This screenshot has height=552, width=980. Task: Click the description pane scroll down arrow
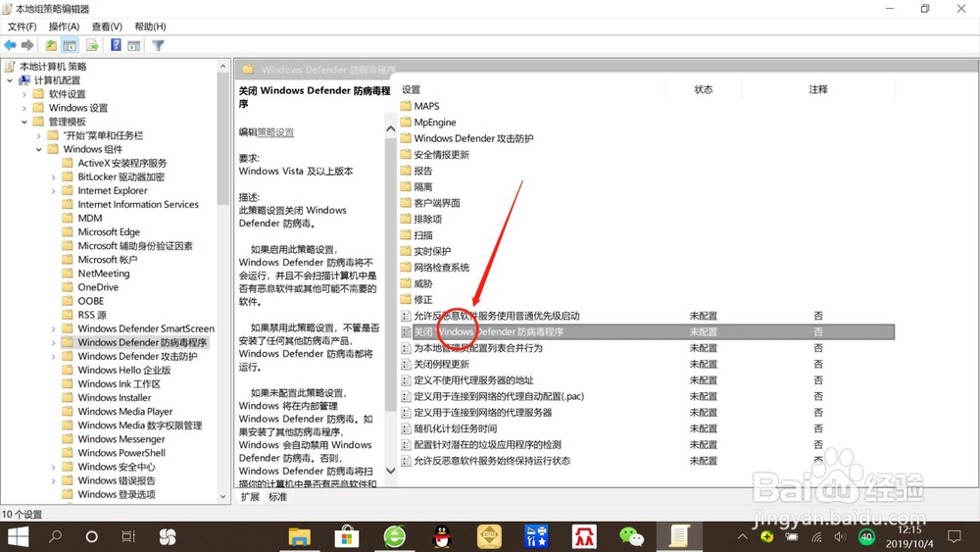391,471
